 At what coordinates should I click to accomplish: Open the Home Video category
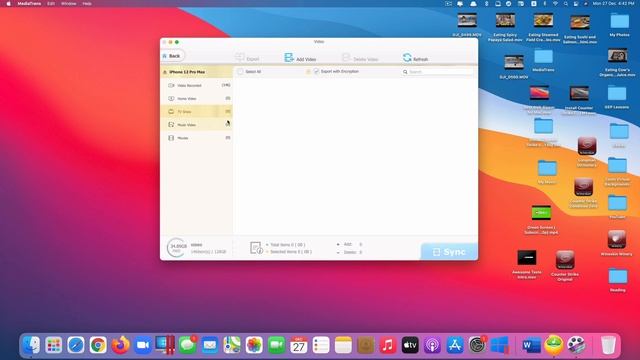click(196, 98)
